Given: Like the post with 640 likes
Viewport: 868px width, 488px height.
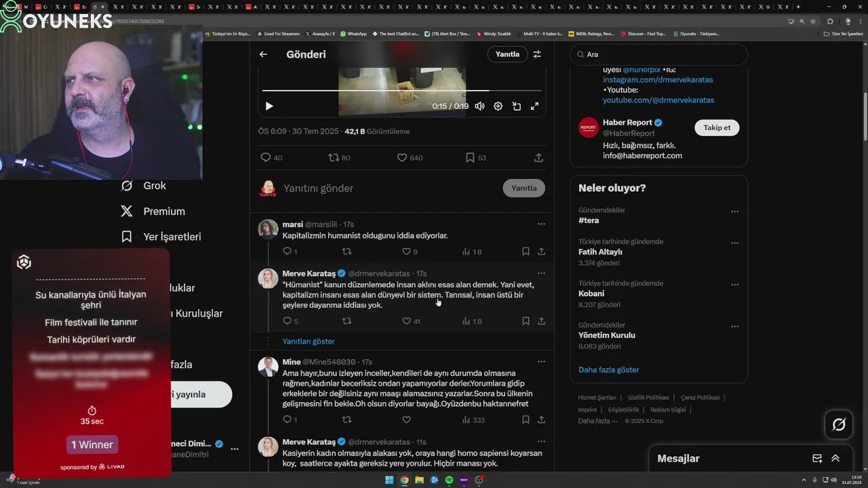Looking at the screenshot, I should 410,157.
